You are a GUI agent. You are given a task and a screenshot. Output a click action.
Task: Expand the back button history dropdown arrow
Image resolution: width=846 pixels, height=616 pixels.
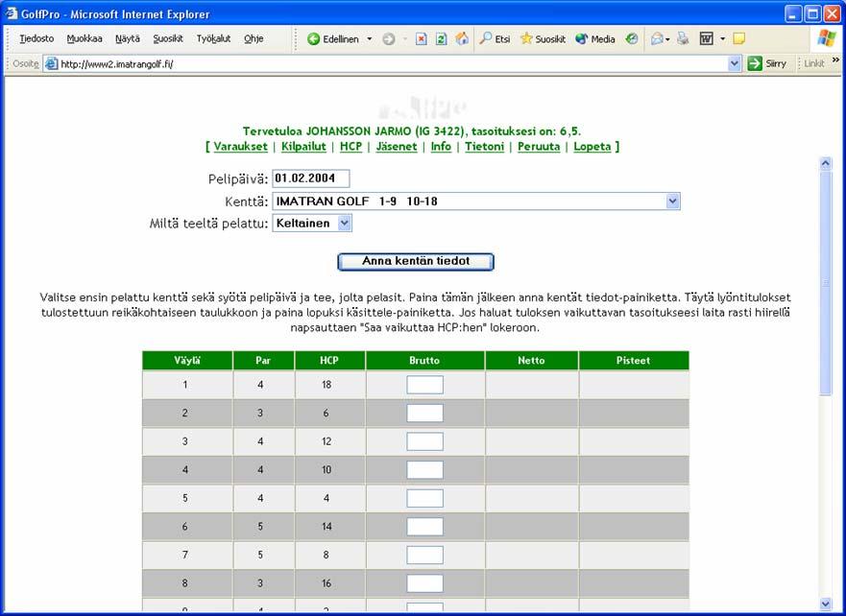coord(370,38)
